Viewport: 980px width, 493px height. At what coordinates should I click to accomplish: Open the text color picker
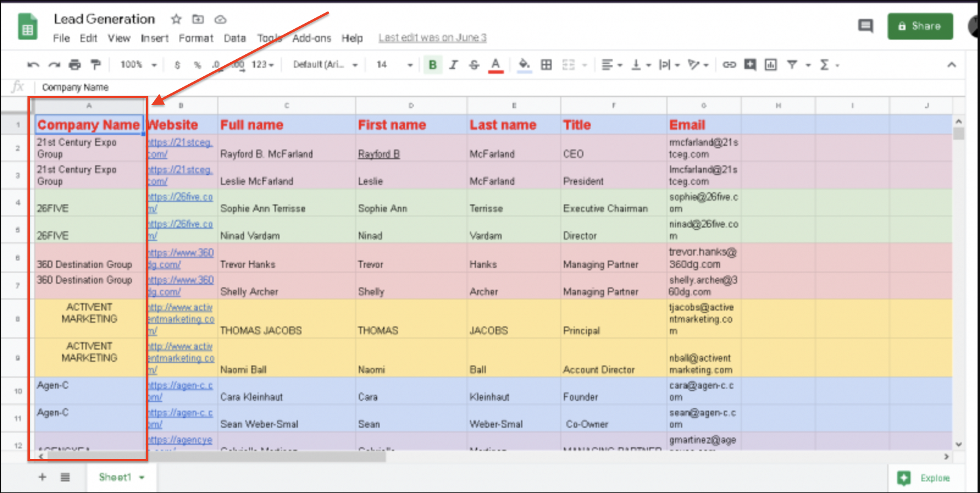(495, 65)
